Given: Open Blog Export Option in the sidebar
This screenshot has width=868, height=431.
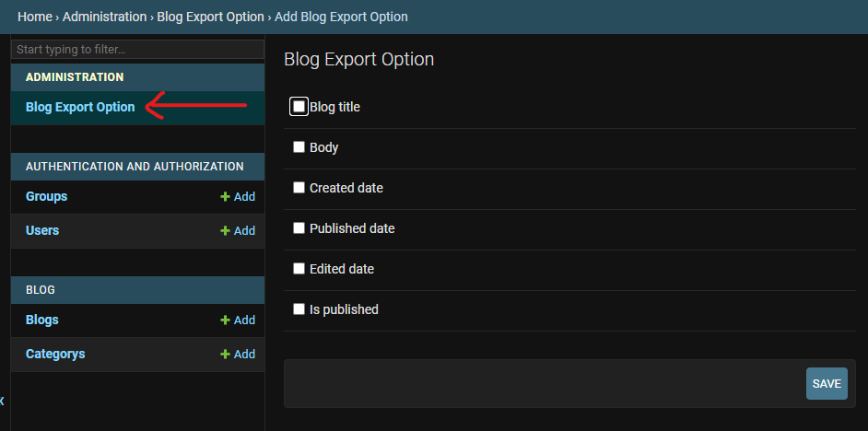Looking at the screenshot, I should click(x=80, y=107).
